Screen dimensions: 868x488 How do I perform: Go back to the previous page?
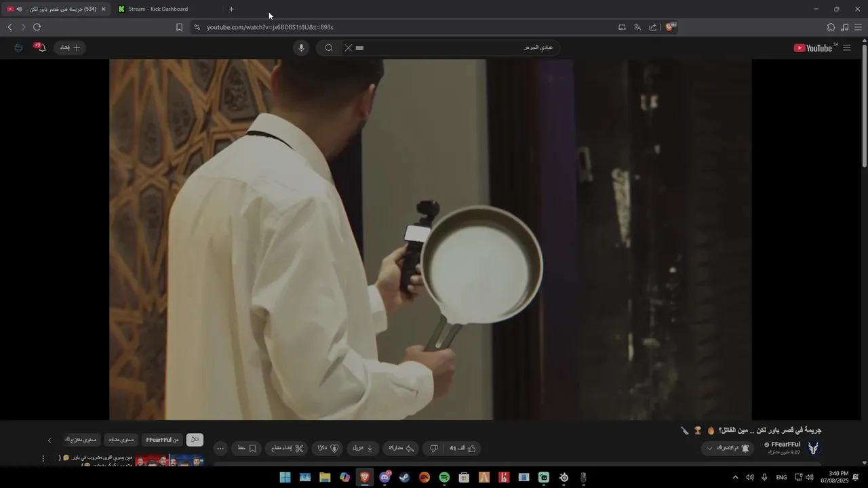click(x=9, y=27)
